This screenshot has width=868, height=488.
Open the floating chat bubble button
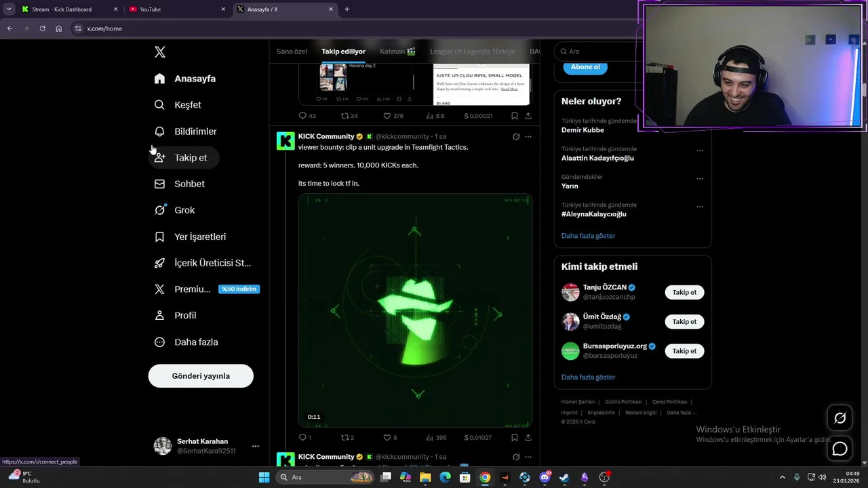[x=840, y=449]
